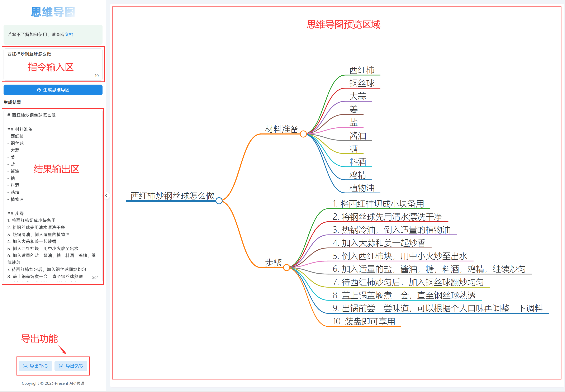Click '- 钢丝球' line in output area
The width and height of the screenshot is (565, 392).
tap(15, 143)
